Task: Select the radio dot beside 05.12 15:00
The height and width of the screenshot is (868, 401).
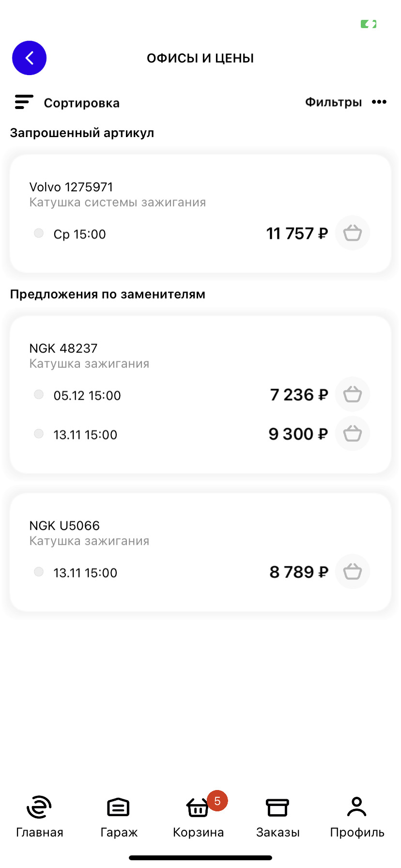Action: point(39,395)
